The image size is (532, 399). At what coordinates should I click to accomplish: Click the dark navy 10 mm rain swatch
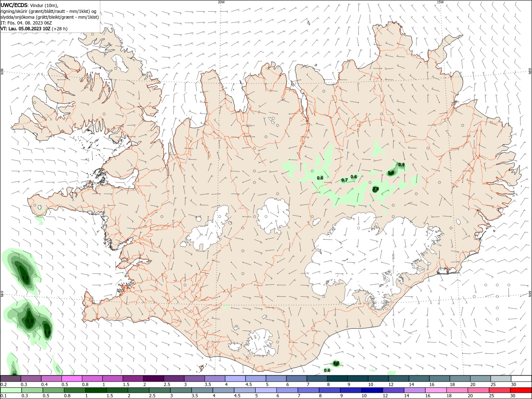pyautogui.click(x=372, y=390)
